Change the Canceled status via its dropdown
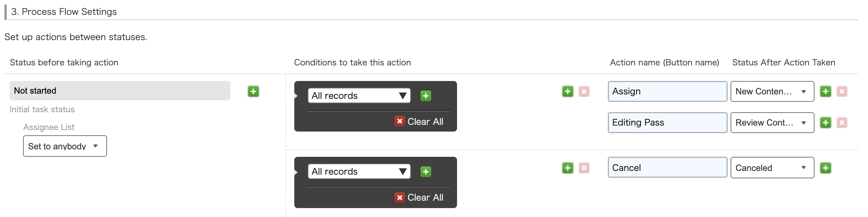Screen dimensions: 868x217 tap(772, 168)
